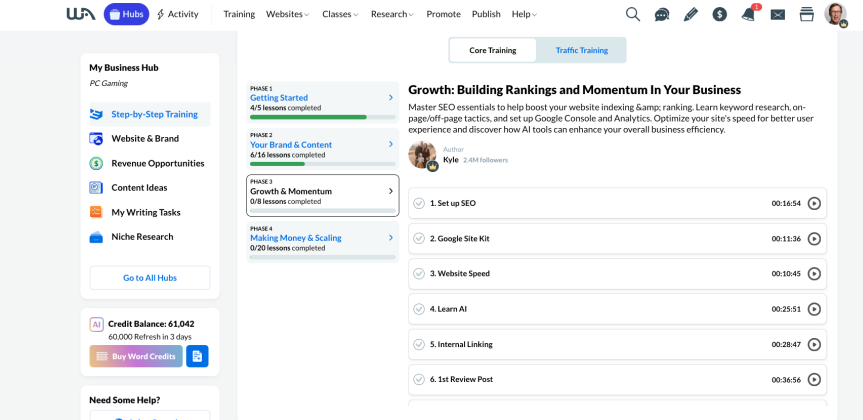Click the Hubs button
The image size is (863, 420).
coord(126,14)
